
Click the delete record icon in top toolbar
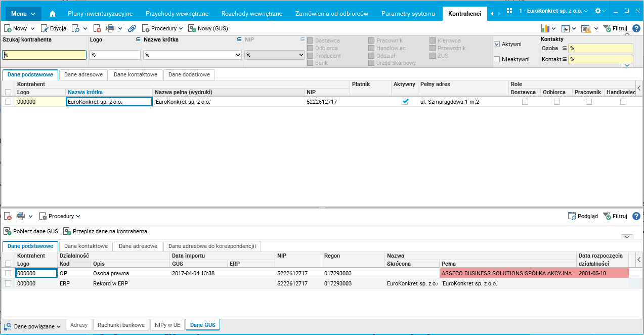98,28
